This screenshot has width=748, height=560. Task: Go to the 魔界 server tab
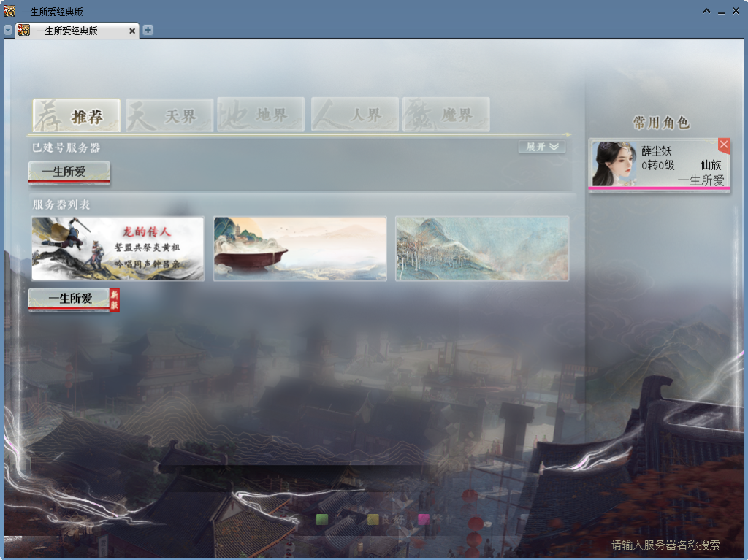(x=446, y=115)
